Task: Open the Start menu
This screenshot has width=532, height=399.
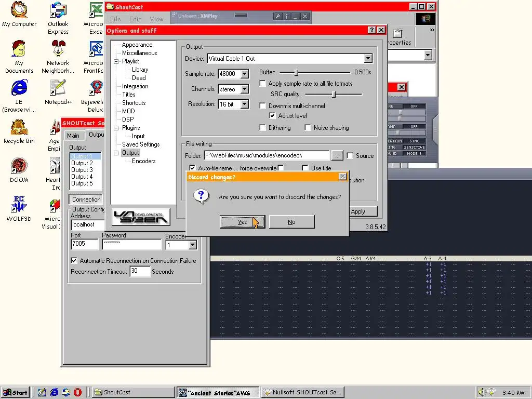Action: [x=15, y=393]
